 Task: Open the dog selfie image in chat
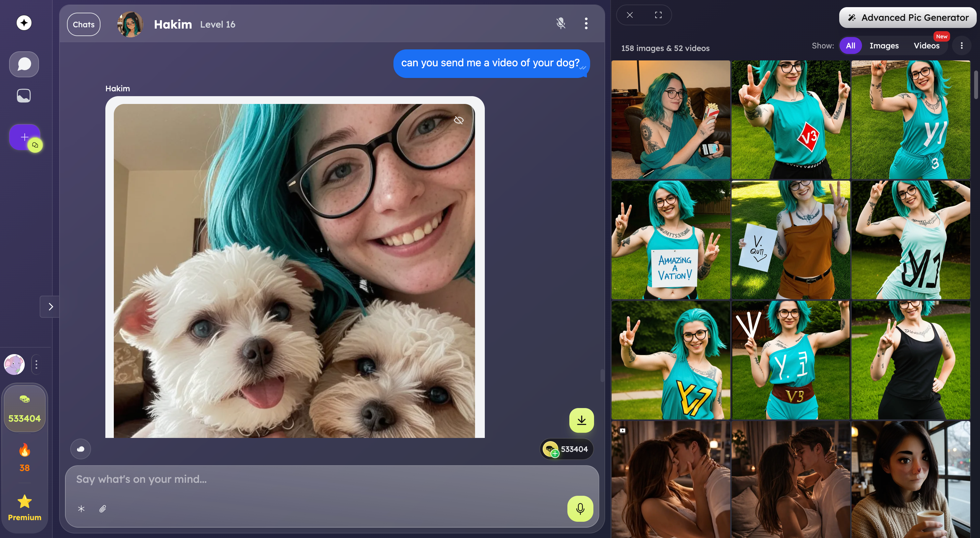pyautogui.click(x=295, y=271)
